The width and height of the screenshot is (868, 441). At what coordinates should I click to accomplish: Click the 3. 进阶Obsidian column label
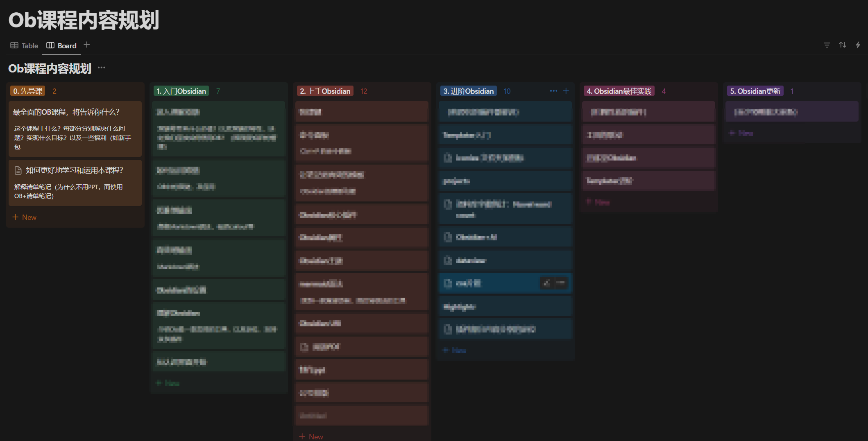pyautogui.click(x=469, y=91)
